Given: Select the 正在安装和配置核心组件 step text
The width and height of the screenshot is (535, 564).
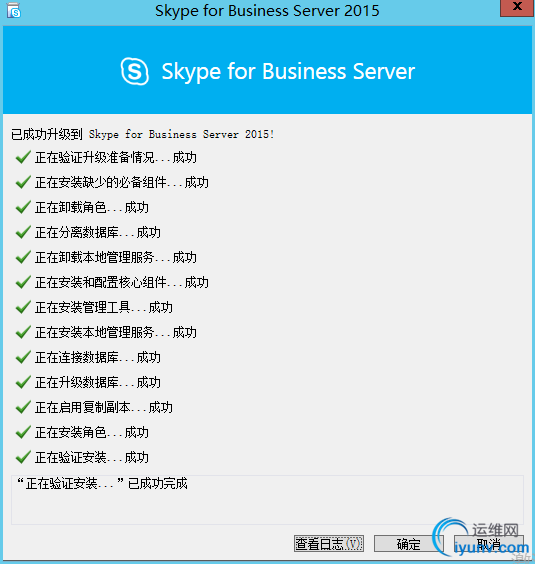Looking at the screenshot, I should click(122, 283).
